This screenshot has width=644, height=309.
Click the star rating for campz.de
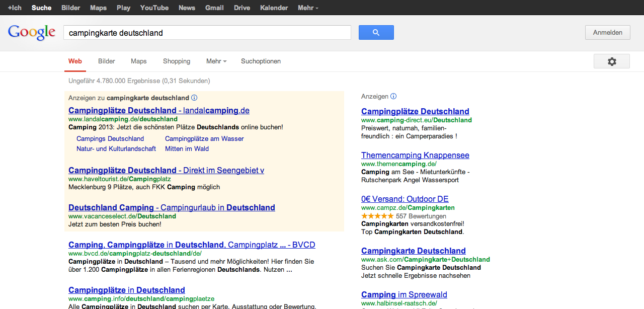[377, 216]
